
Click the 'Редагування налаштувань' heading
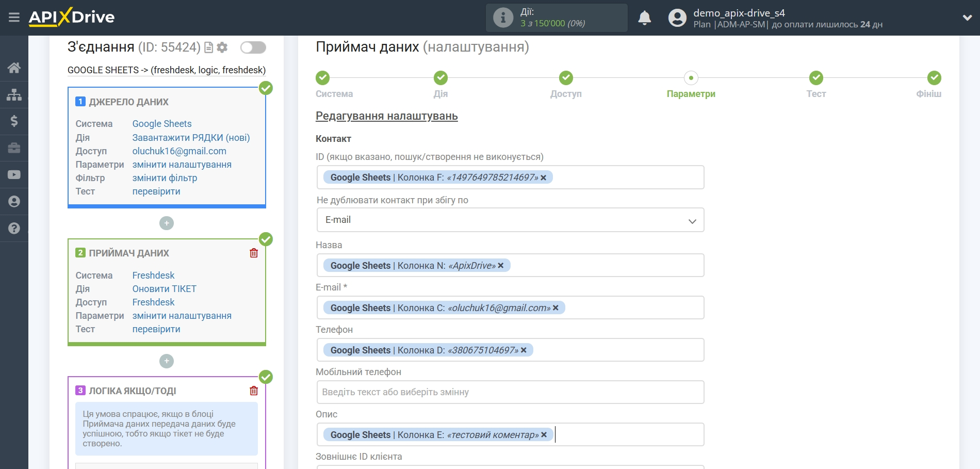(387, 116)
